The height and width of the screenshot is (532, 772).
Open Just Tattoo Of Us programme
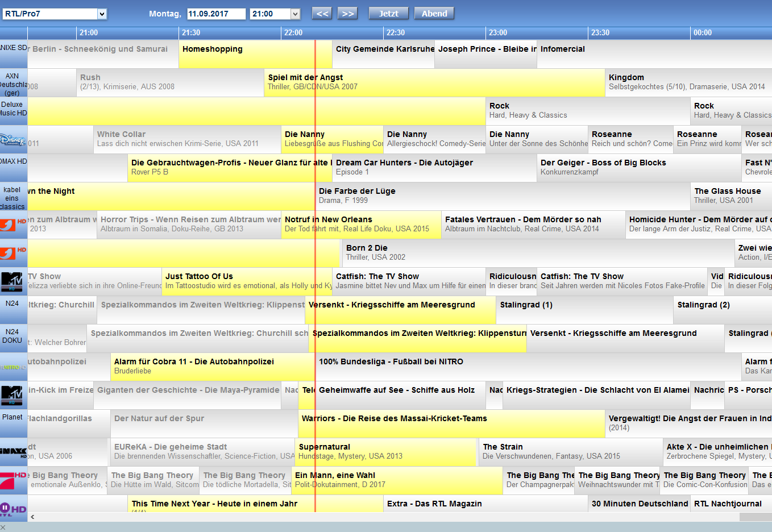(247, 281)
